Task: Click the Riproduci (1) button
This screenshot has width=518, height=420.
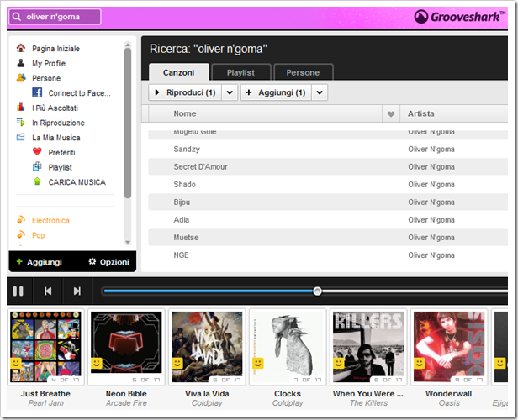Action: pyautogui.click(x=185, y=92)
